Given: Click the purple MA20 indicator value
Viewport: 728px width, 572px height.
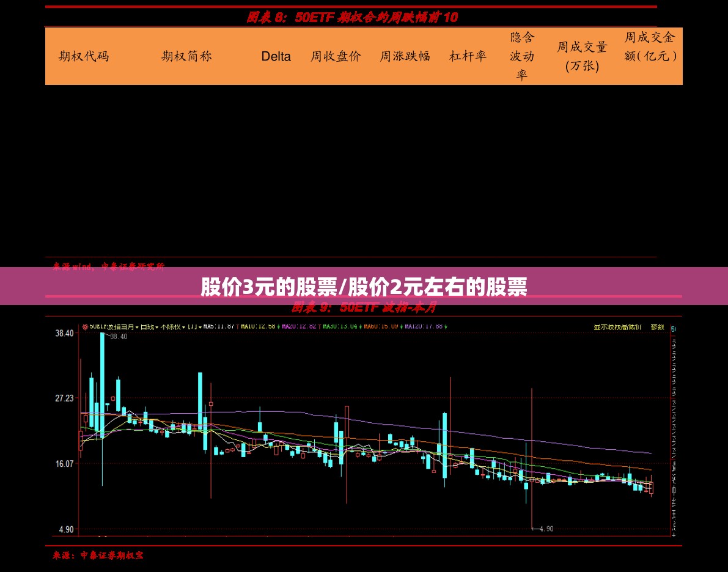Looking at the screenshot, I should click(299, 326).
